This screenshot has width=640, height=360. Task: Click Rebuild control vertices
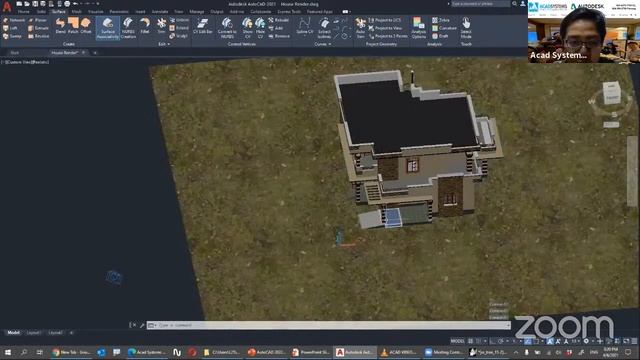tap(279, 20)
